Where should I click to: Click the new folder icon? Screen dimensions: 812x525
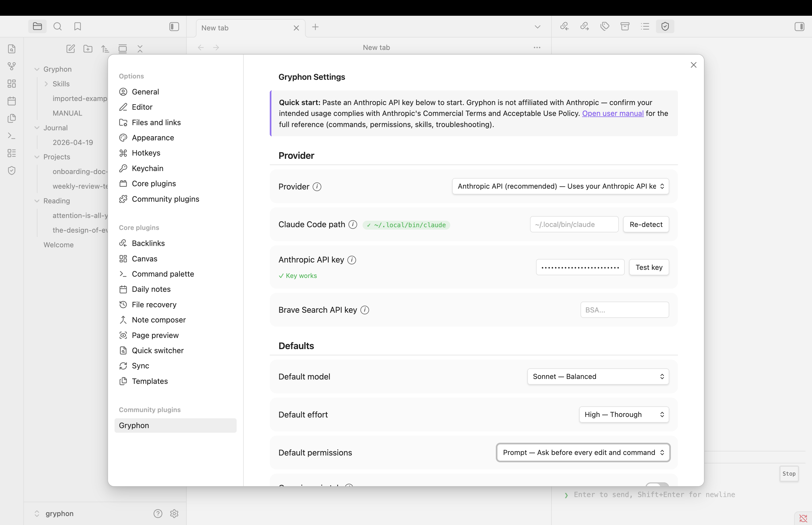coord(88,49)
